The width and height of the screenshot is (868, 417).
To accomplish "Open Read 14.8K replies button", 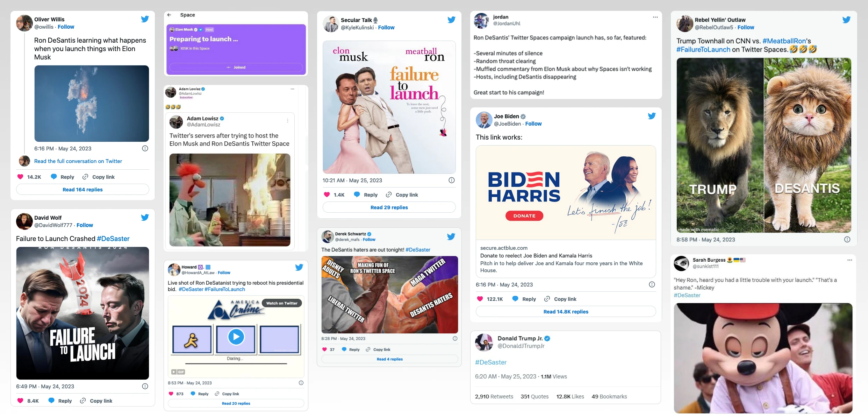I will coord(566,311).
